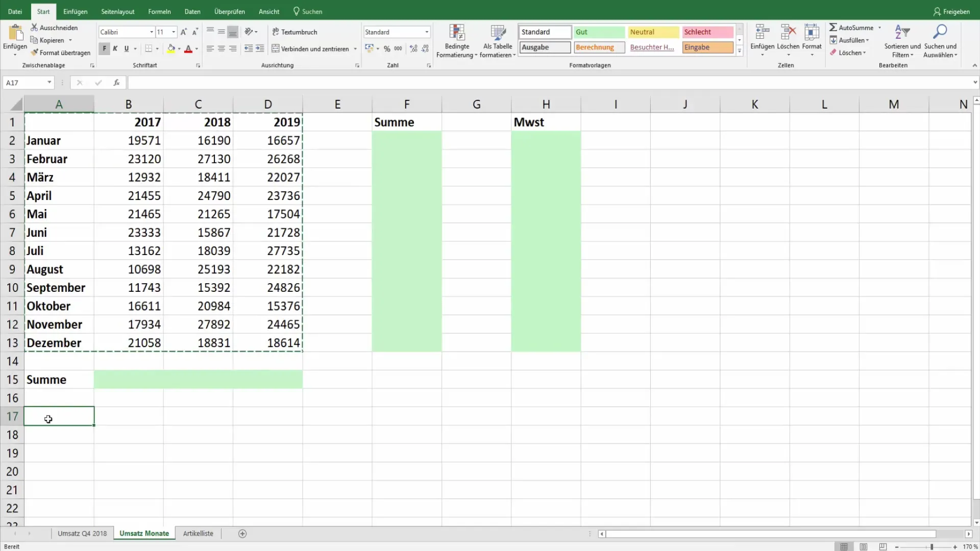The image size is (980, 551).
Task: Decrease the indent
Action: (249, 48)
